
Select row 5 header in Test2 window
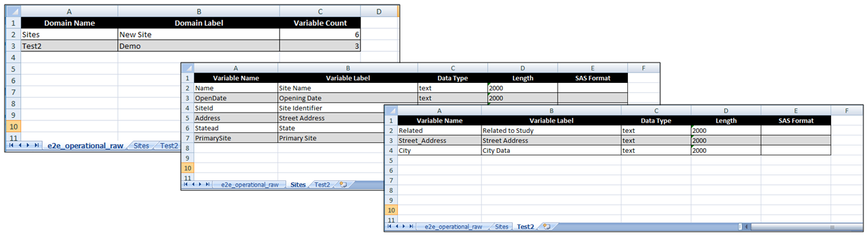pyautogui.click(x=391, y=160)
